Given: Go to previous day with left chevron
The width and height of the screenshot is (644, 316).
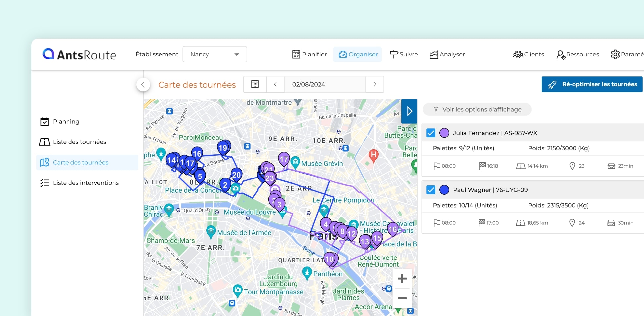Looking at the screenshot, I should point(275,84).
